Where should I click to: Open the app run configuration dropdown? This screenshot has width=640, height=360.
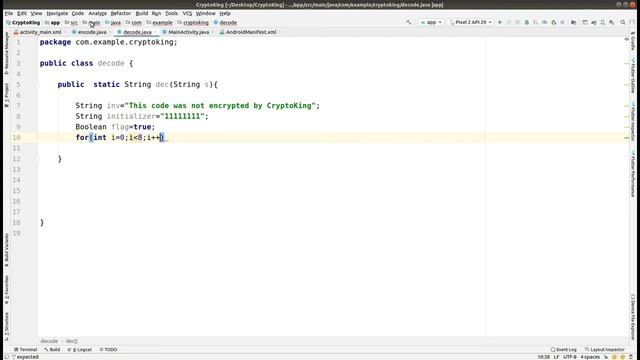(x=431, y=22)
